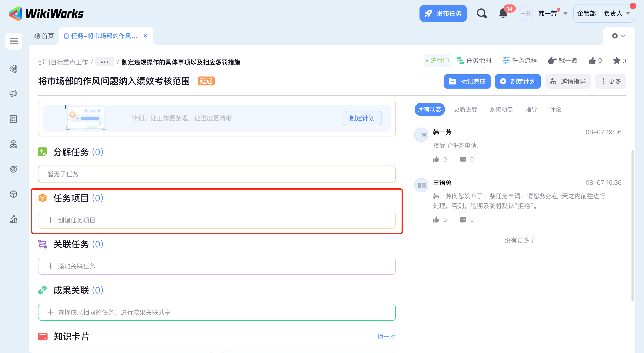This screenshot has height=353, width=644.
Task: Like 韩一芳's activity entry
Action: pyautogui.click(x=436, y=160)
